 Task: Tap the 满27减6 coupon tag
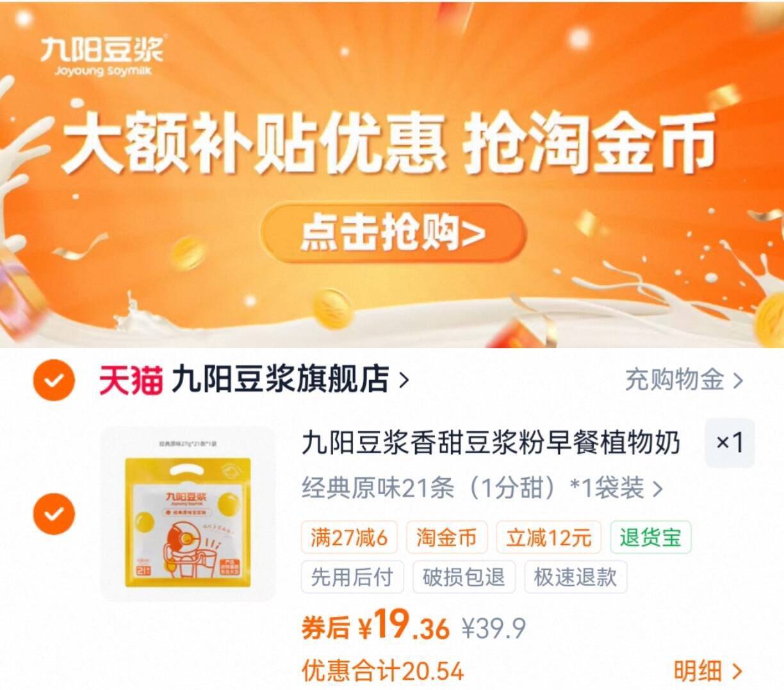point(349,537)
